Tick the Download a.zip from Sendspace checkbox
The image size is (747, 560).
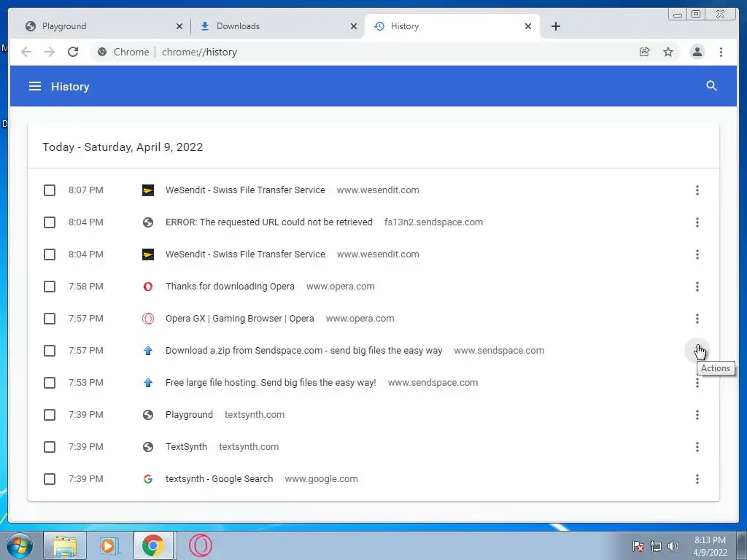tap(50, 351)
